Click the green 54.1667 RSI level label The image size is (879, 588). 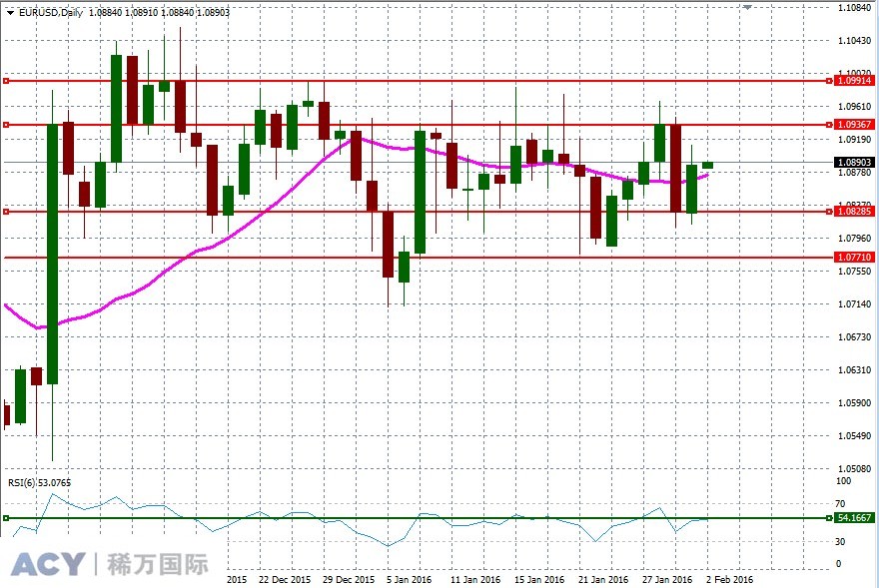(854, 518)
